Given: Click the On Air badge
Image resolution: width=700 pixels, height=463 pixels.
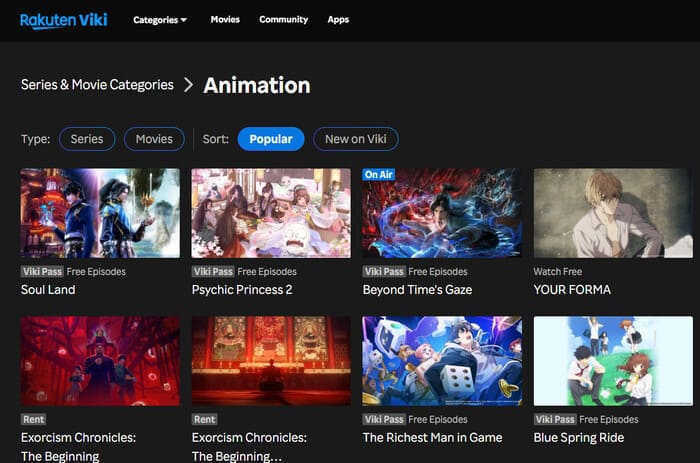Looking at the screenshot, I should tap(379, 175).
